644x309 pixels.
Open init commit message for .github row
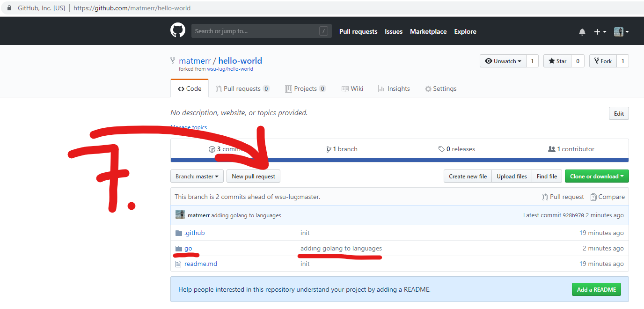point(305,233)
